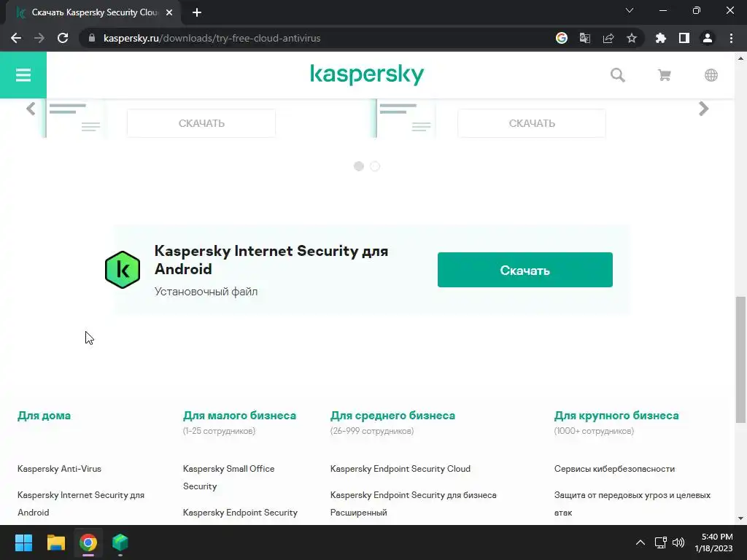Open the tab search dropdown arrow
Screen dimensions: 747x560
click(630, 10)
